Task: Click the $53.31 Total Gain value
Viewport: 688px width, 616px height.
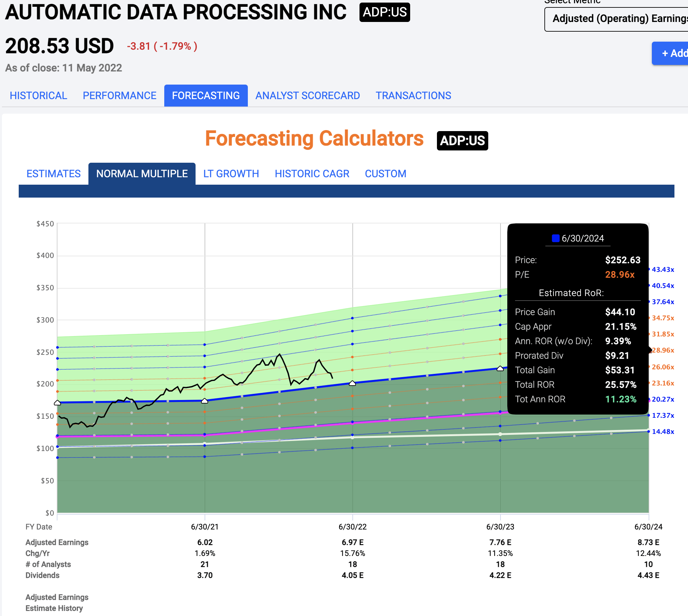Action: point(620,370)
